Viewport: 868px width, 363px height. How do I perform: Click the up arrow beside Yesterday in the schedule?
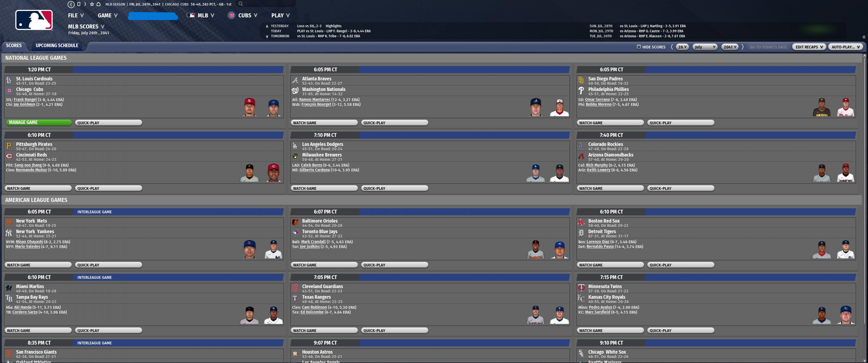coord(267,26)
